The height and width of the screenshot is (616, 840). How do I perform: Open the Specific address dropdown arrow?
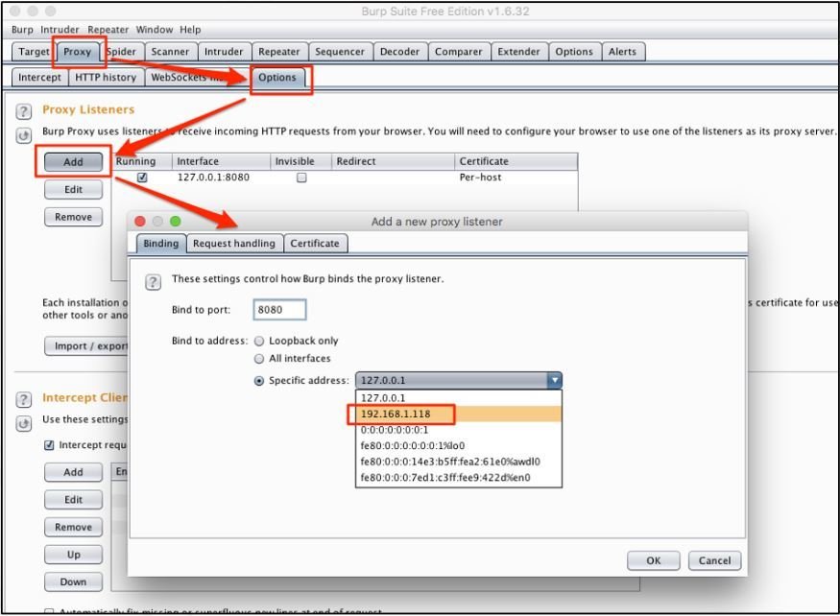555,380
